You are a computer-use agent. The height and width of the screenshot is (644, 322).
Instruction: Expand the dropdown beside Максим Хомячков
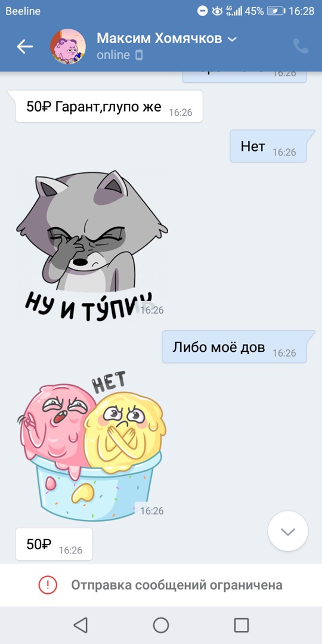pyautogui.click(x=232, y=39)
